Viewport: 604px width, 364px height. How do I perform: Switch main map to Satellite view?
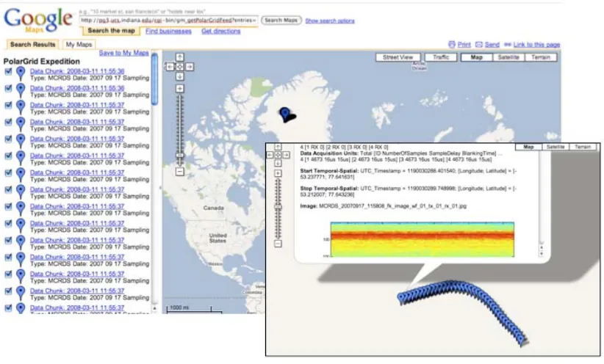pos(508,57)
